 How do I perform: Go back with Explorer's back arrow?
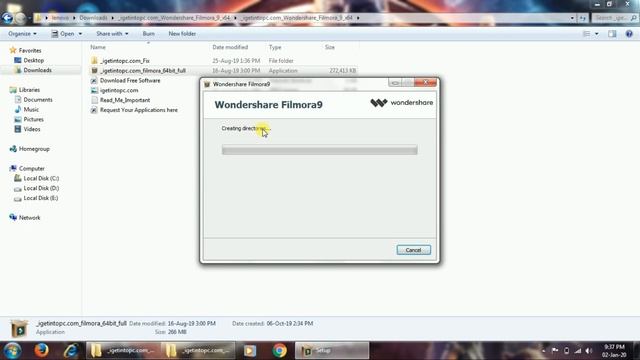(7, 18)
